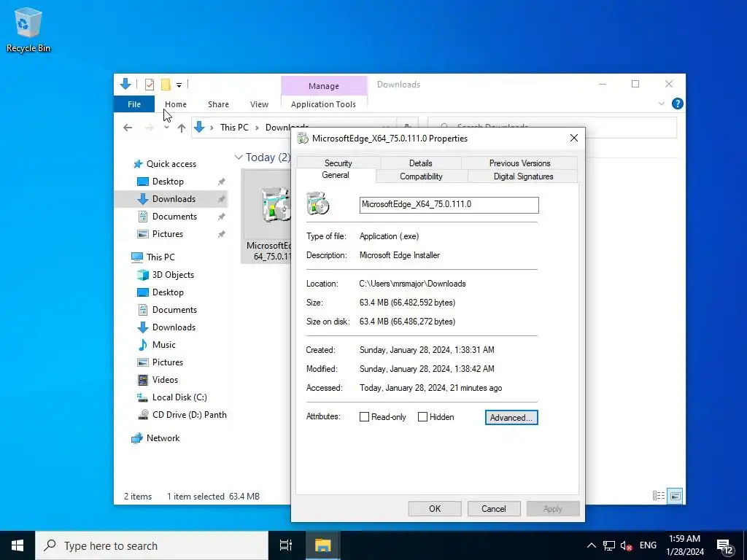Check the Hidden attribute checkbox
This screenshot has width=747, height=560.
(x=422, y=416)
